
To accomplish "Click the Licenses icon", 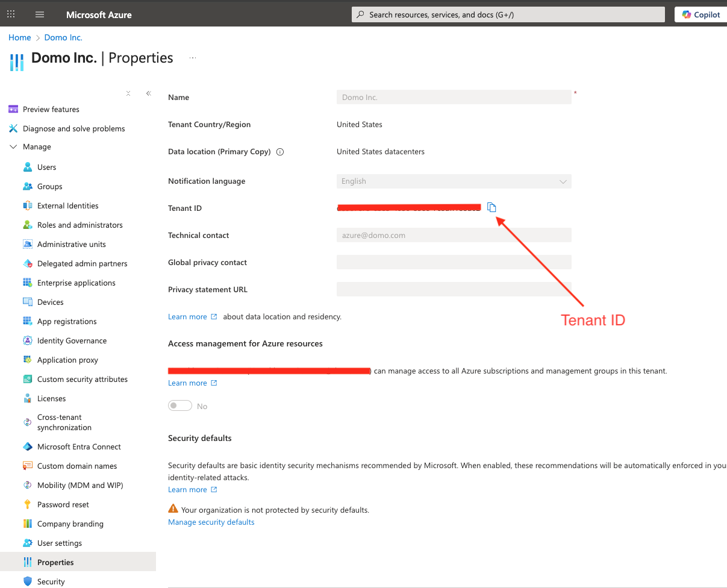I will (x=28, y=398).
